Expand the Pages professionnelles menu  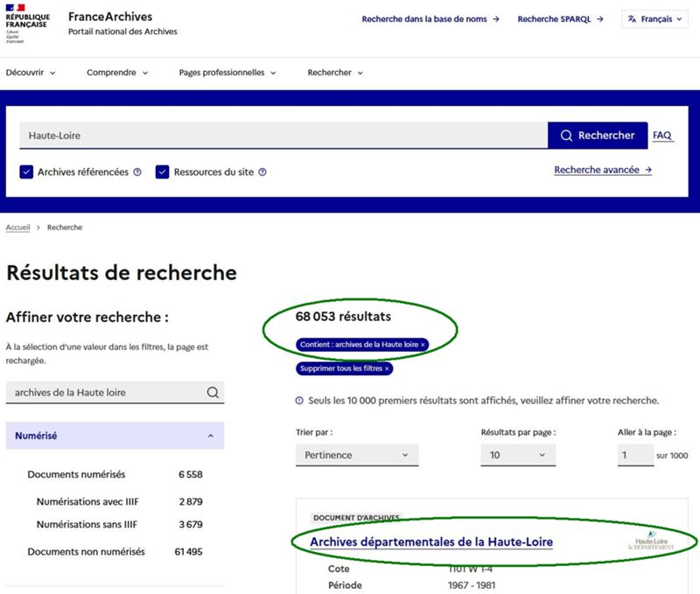click(x=227, y=73)
